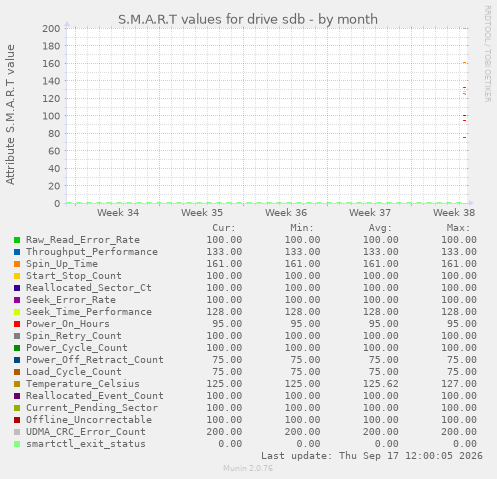Click the Avg: column header
This screenshot has height=479, width=497.
click(x=380, y=228)
